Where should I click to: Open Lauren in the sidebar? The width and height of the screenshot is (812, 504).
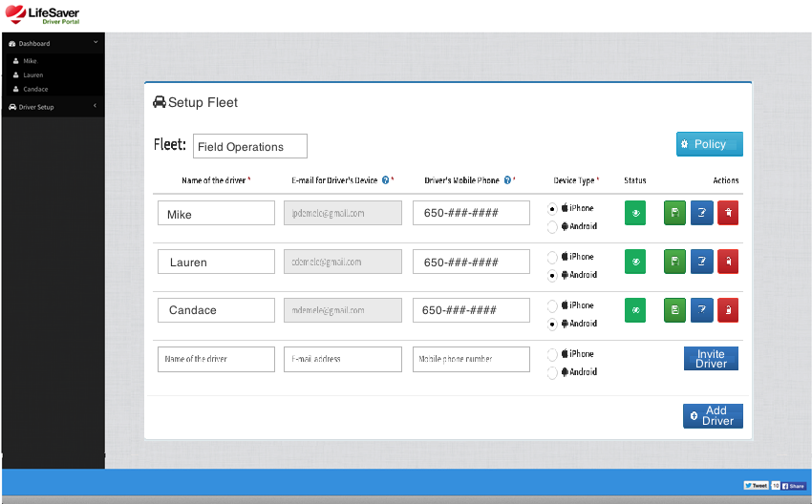[33, 74]
